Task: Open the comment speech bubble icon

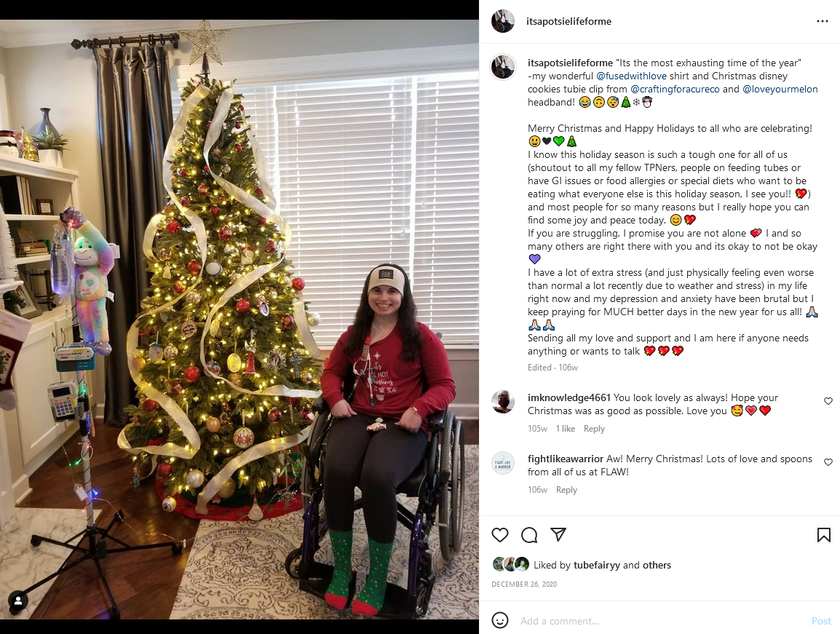Action: point(529,535)
